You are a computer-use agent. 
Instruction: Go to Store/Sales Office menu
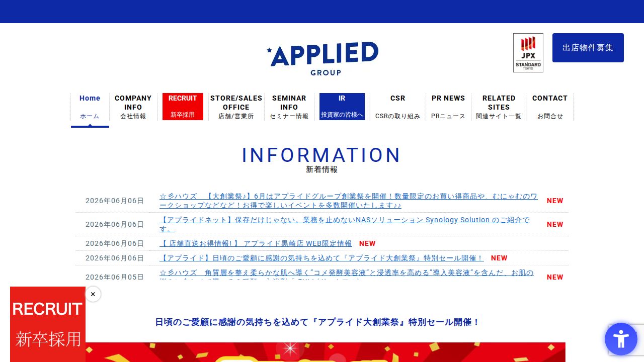tap(236, 107)
